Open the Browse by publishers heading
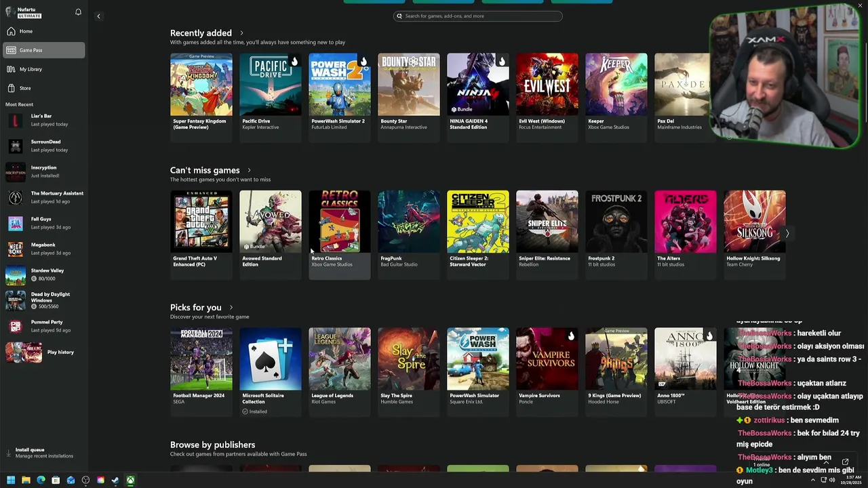Viewport: 868px width, 488px height. 212,445
